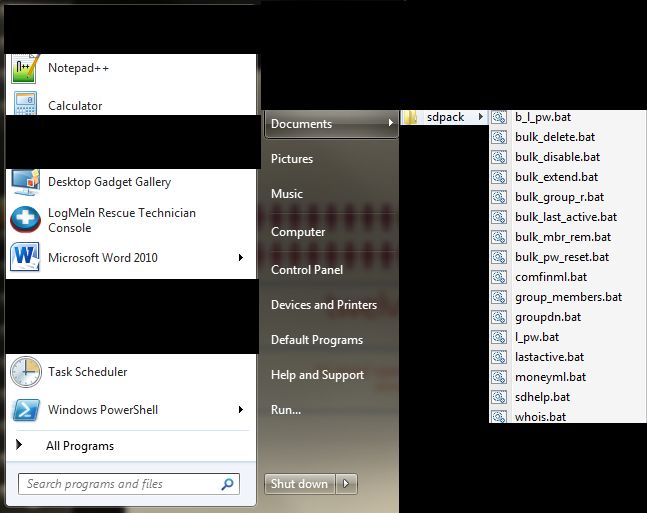
Task: Open Computer from the Start menu
Action: 298,232
